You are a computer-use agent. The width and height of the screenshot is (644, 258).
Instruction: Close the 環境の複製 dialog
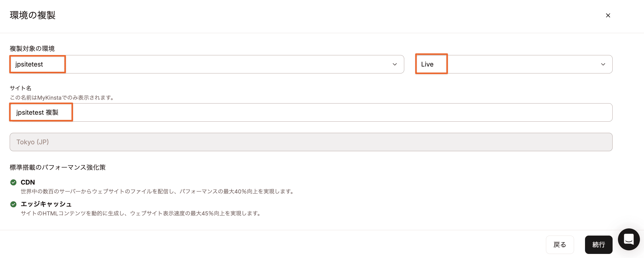(608, 15)
